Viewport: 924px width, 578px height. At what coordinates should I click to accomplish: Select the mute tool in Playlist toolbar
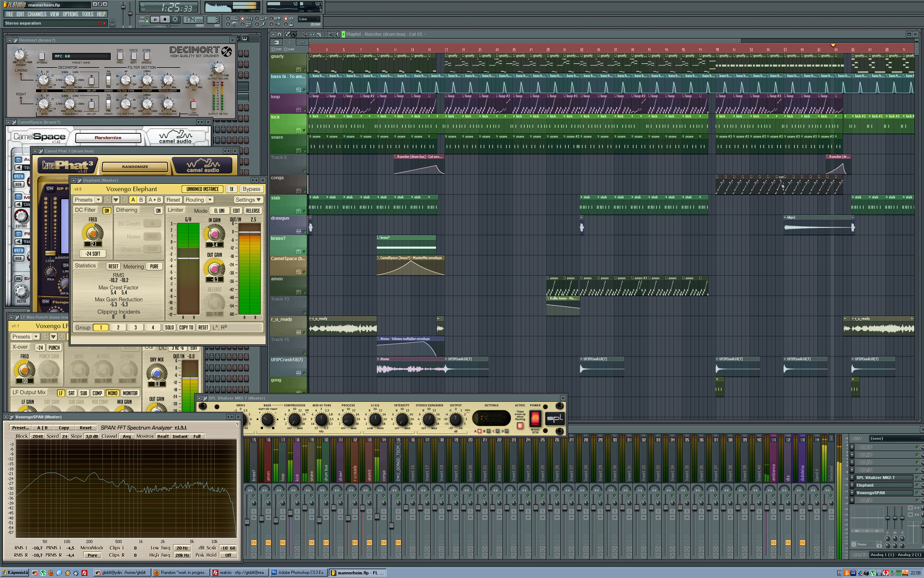pos(306,34)
